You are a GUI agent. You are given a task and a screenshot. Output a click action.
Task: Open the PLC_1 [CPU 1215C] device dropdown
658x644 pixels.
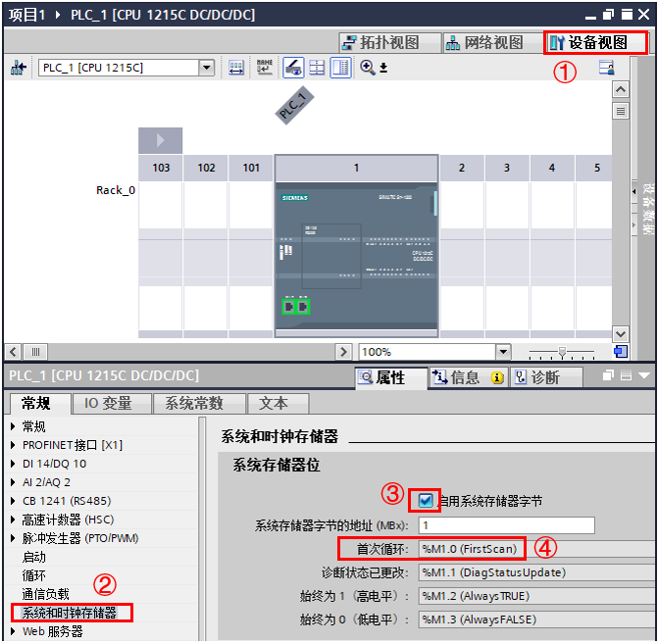[207, 68]
